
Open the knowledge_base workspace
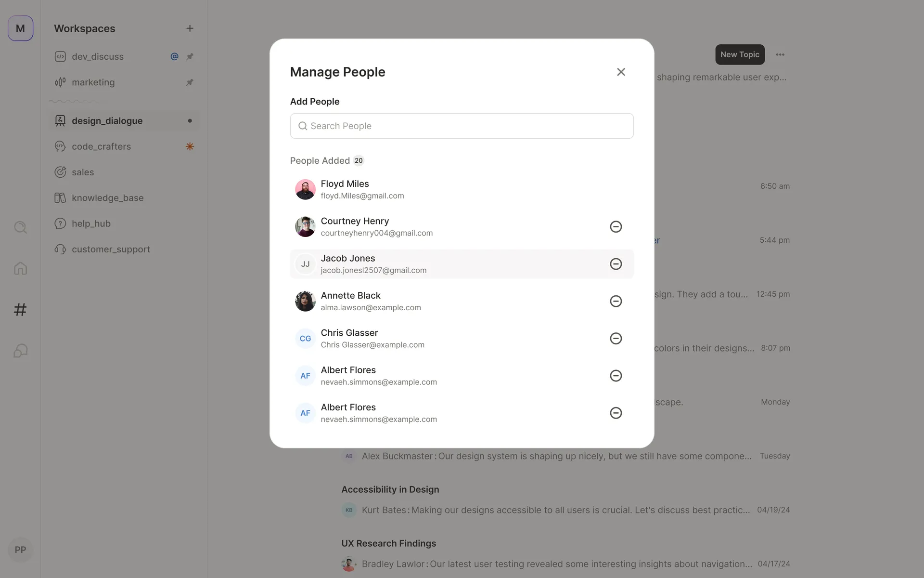pyautogui.click(x=124, y=198)
